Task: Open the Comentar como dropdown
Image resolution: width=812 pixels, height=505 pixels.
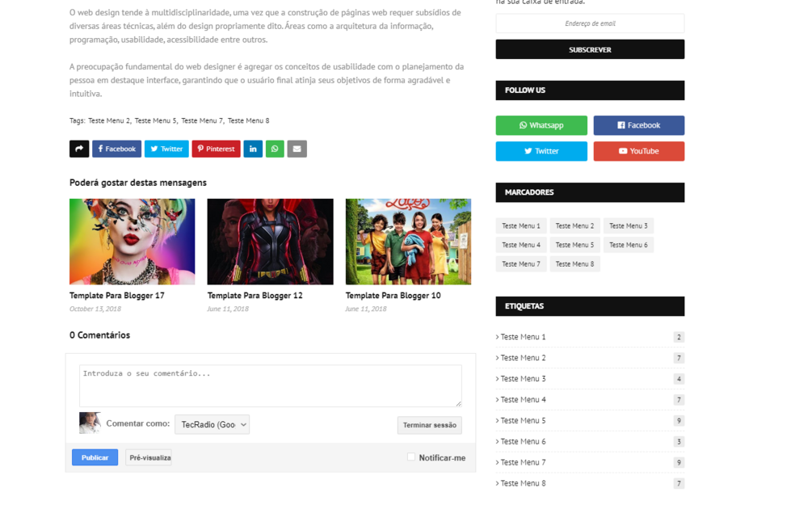Action: click(212, 424)
